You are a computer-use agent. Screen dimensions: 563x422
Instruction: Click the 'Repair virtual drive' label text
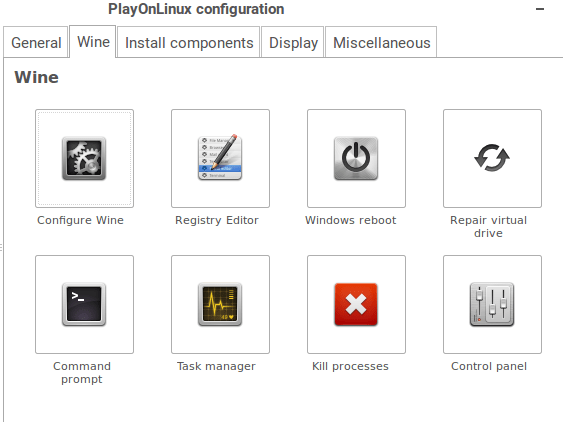(x=488, y=227)
